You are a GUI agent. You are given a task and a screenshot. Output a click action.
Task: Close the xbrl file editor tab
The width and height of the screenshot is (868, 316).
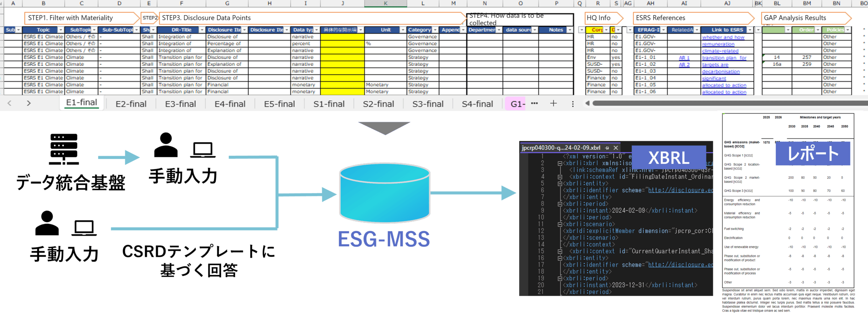(616, 148)
